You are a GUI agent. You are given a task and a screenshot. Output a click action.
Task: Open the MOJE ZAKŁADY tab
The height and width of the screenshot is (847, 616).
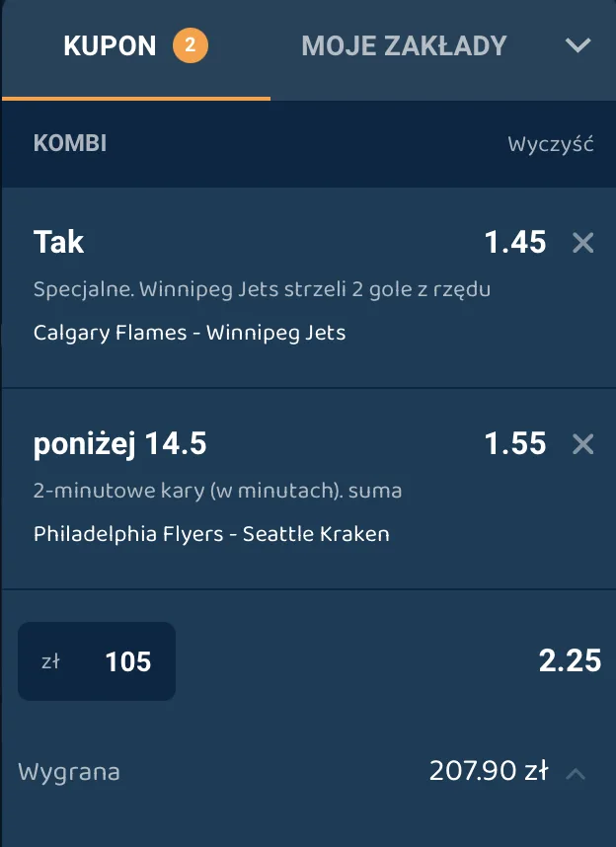click(x=404, y=45)
